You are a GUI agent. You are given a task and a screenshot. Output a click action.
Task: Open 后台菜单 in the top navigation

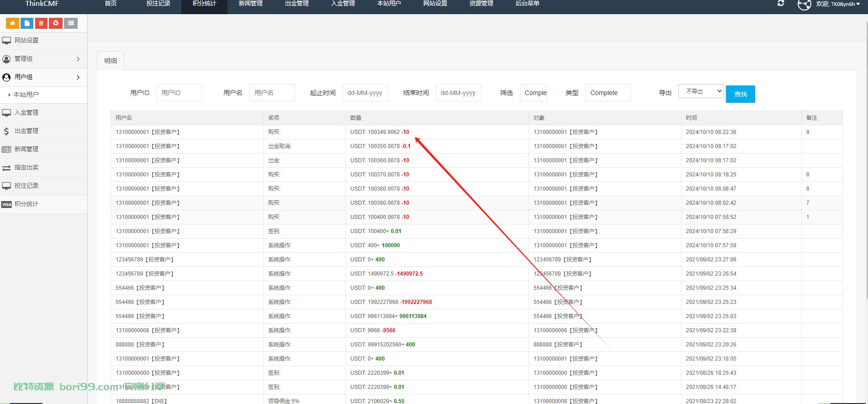527,4
